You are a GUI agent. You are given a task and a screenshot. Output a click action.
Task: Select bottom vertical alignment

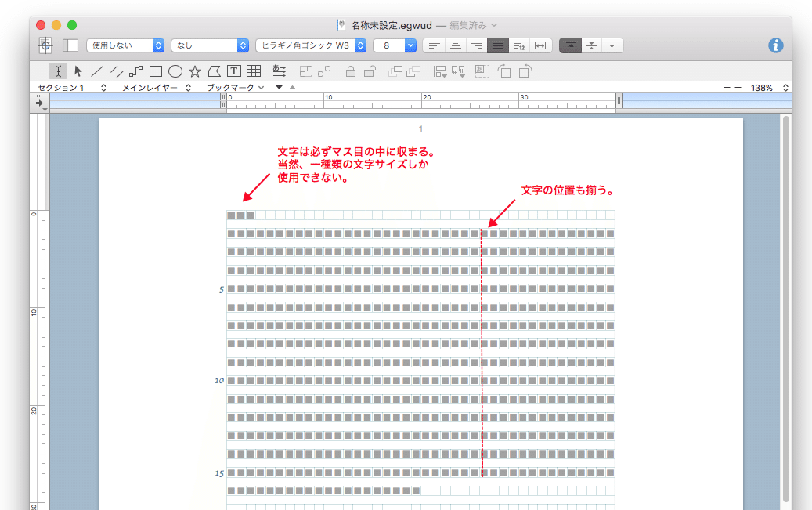point(612,45)
